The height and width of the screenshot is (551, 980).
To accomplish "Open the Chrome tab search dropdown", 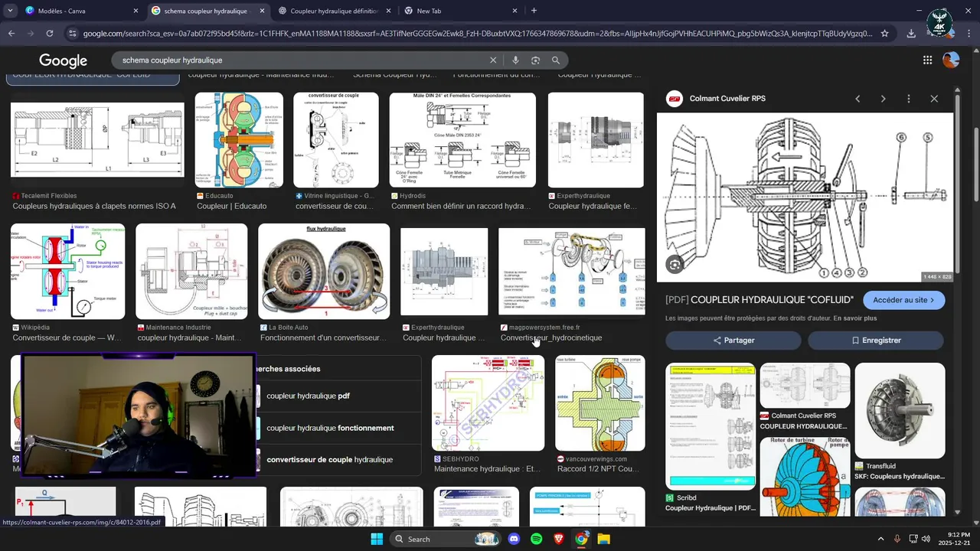I will [x=10, y=11].
